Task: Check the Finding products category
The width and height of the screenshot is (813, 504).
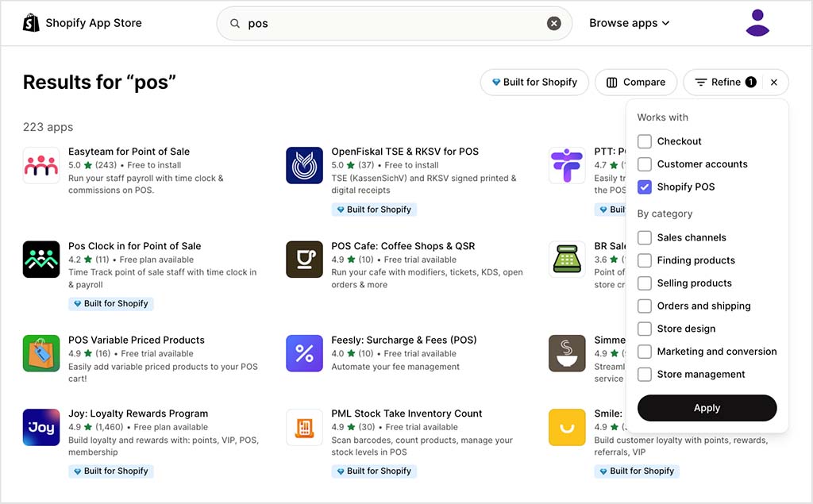Action: [x=645, y=260]
